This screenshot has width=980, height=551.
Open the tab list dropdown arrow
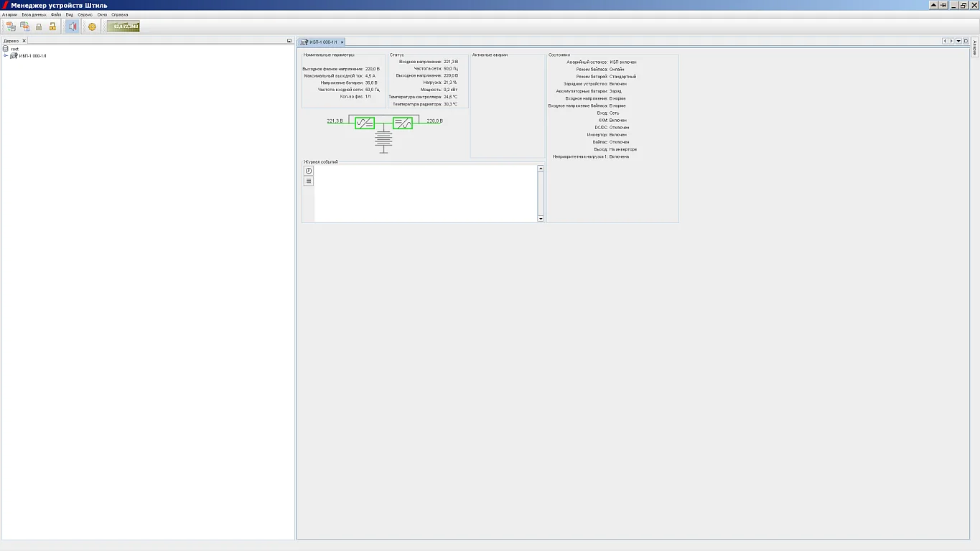[958, 41]
